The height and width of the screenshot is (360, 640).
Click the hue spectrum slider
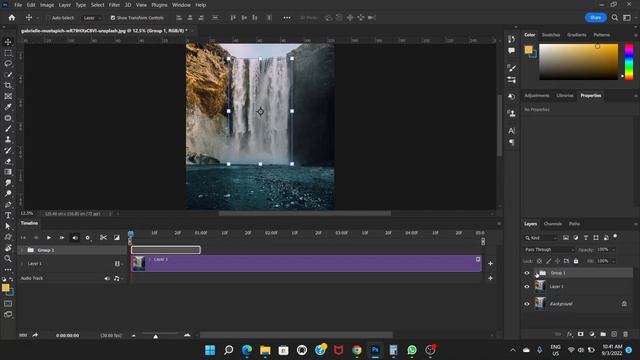tap(629, 62)
